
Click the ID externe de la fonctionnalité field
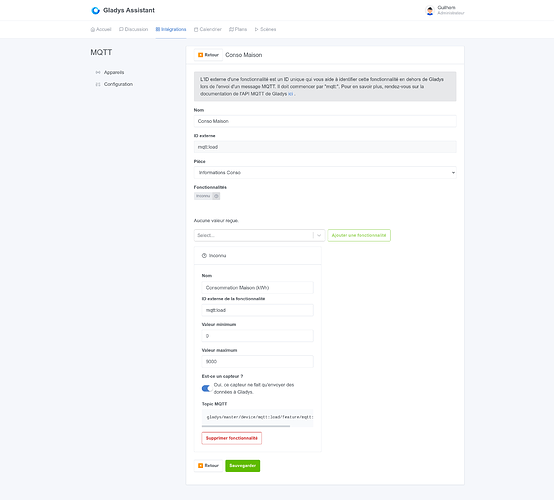(x=257, y=310)
